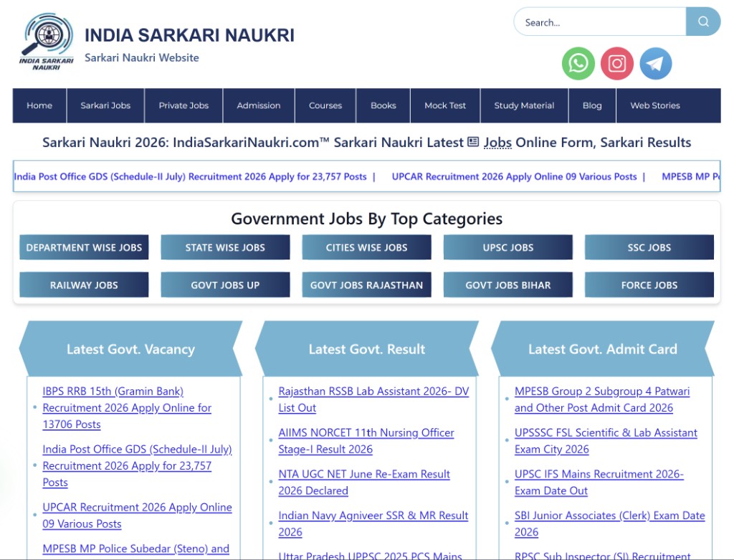This screenshot has height=560, width=734.
Task: Open UPCAR Recruitment 09 Various Posts link
Action: pos(137,516)
